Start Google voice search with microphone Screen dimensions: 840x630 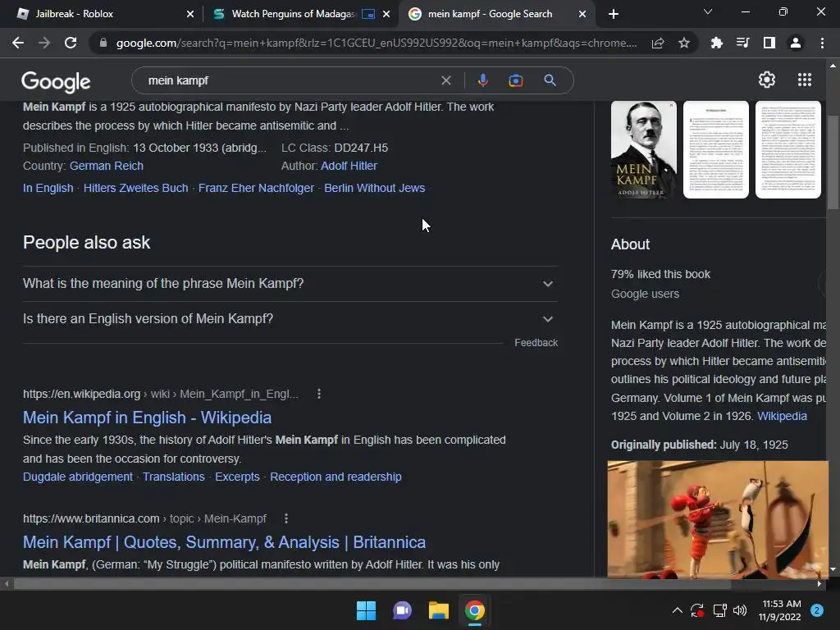click(x=482, y=80)
